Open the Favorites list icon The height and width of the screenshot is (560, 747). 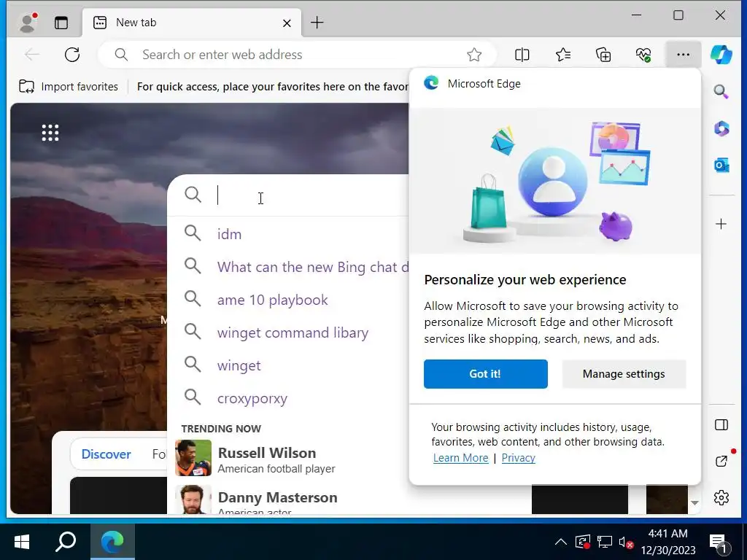[x=563, y=55]
